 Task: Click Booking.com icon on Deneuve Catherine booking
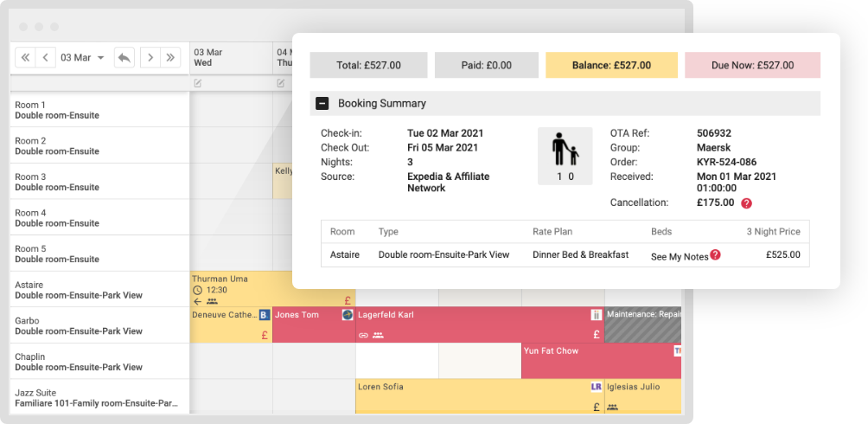[x=264, y=315]
